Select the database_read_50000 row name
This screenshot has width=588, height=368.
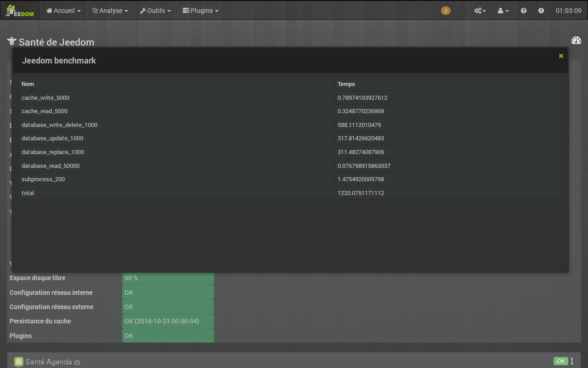[51, 166]
